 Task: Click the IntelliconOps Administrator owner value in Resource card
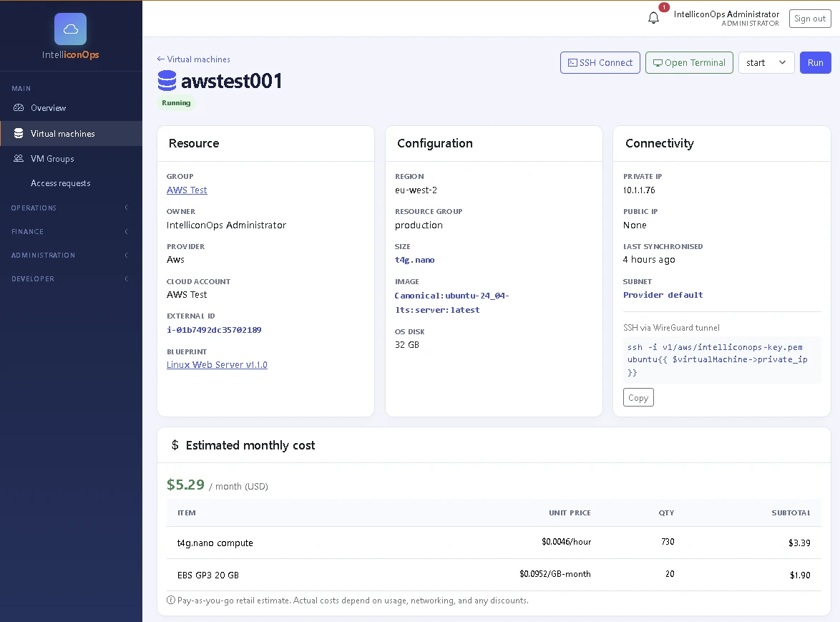coord(226,225)
